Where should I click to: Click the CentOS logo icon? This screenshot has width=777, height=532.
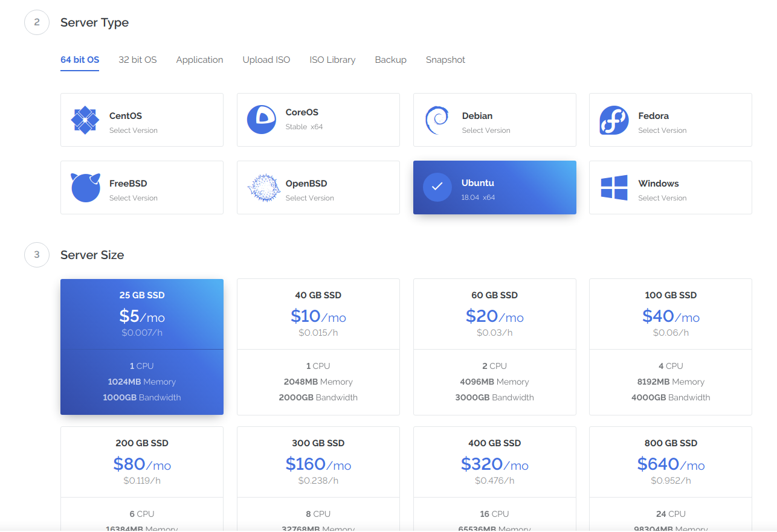point(85,120)
